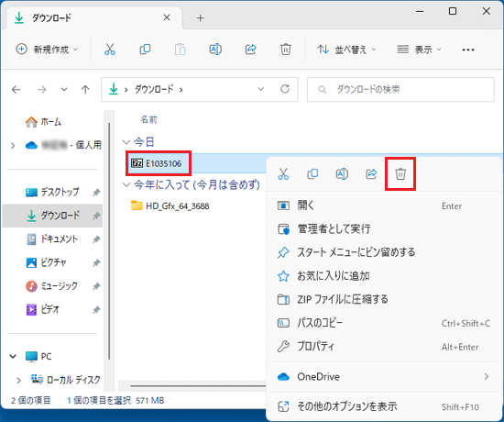
Task: Open the ピクチャ folder in sidebar
Action: (x=53, y=262)
